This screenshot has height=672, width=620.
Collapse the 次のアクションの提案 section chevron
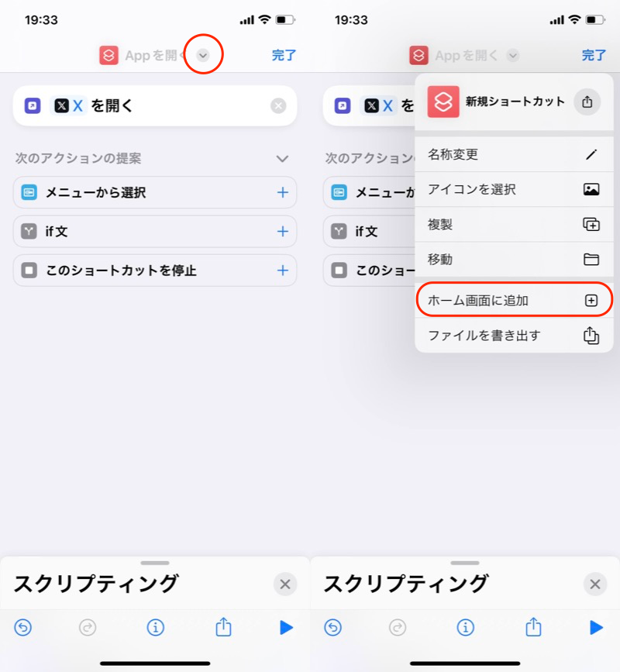282,158
